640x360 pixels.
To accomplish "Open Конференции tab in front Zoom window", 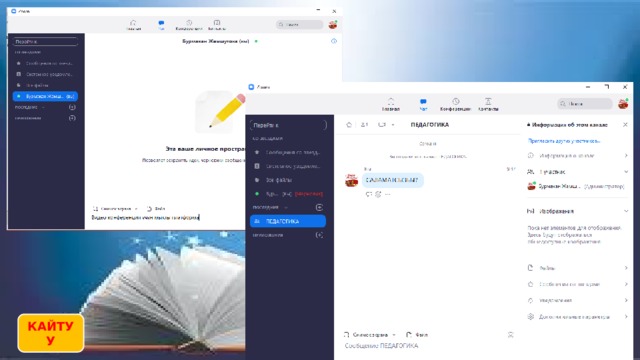I will 456,104.
